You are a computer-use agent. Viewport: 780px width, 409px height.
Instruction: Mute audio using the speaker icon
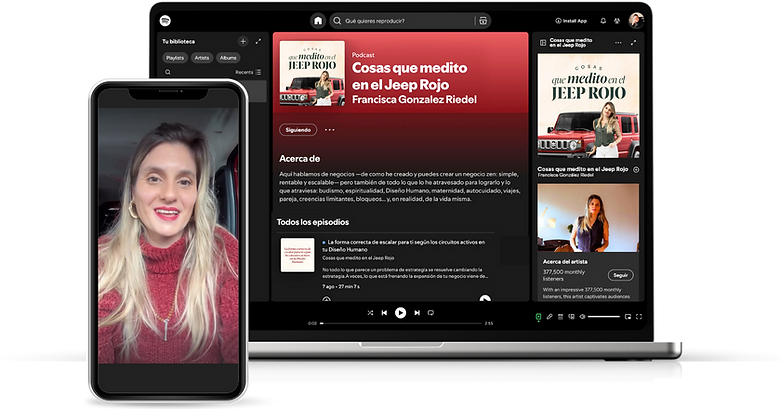tap(583, 316)
